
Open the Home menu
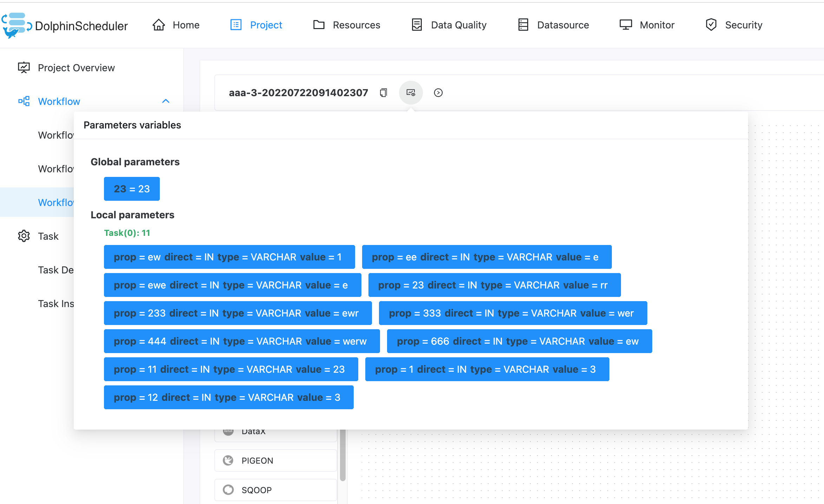pos(176,25)
